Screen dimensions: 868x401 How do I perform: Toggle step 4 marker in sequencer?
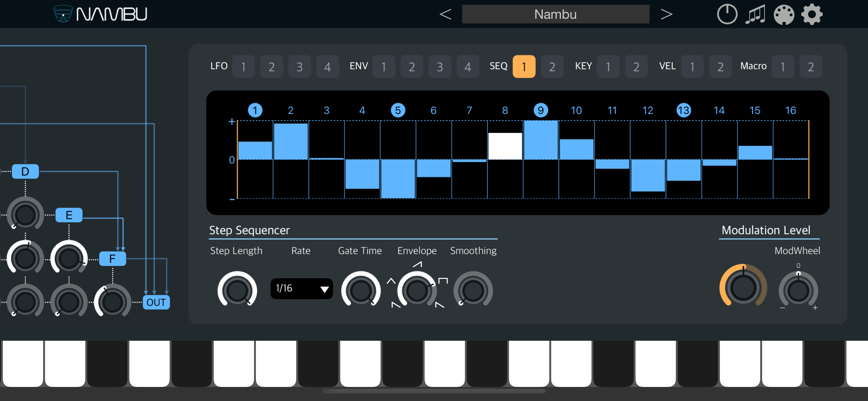point(362,111)
